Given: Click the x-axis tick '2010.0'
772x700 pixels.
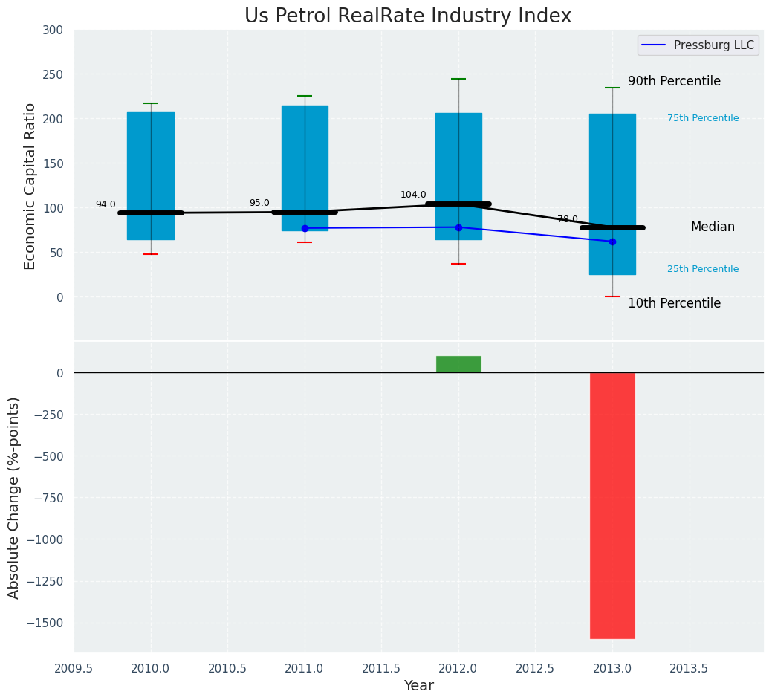Looking at the screenshot, I should [151, 668].
